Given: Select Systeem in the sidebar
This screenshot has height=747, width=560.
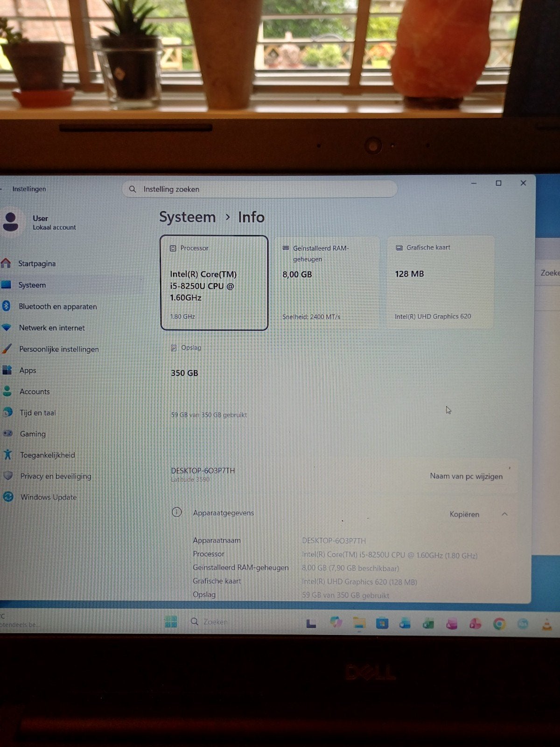Looking at the screenshot, I should point(32,285).
